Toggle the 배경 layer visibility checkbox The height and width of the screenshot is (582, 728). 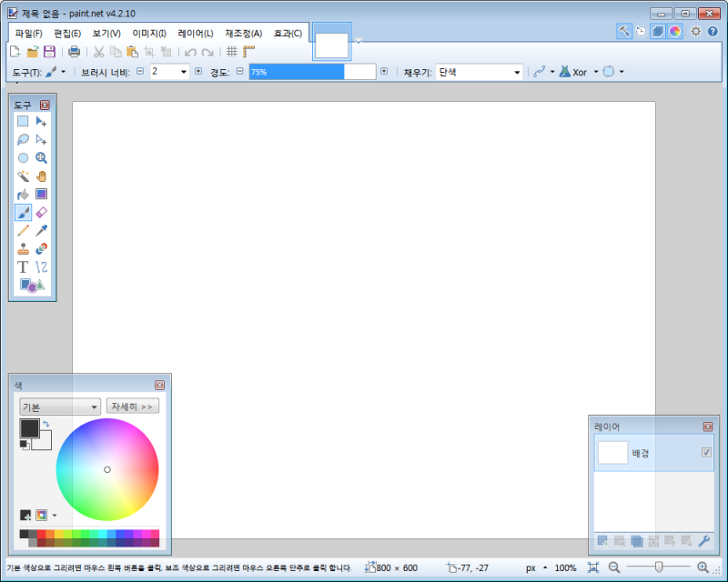click(x=707, y=453)
